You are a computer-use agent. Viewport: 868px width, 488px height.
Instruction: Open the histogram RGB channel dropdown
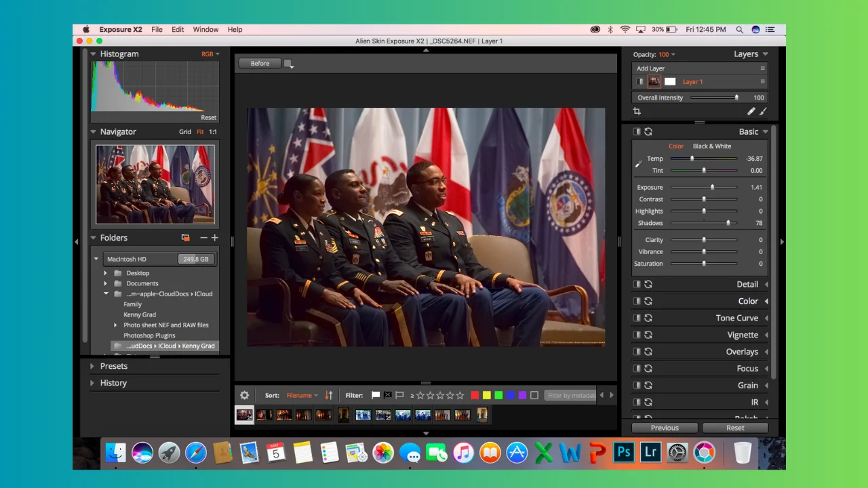[210, 54]
